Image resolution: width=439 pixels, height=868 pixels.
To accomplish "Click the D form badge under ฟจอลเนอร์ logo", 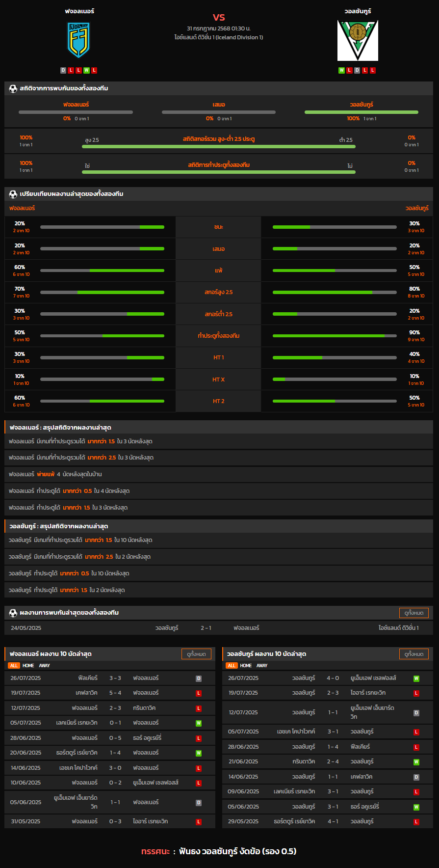I will 63,70.
